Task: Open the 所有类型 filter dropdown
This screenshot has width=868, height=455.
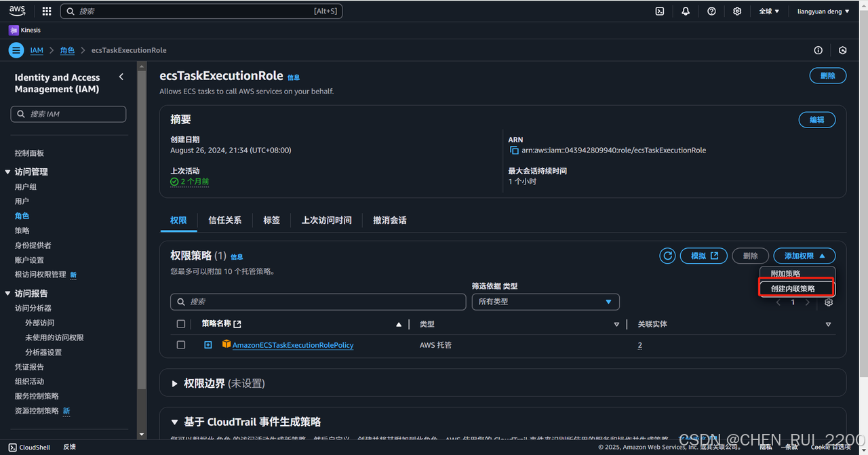Action: [546, 302]
